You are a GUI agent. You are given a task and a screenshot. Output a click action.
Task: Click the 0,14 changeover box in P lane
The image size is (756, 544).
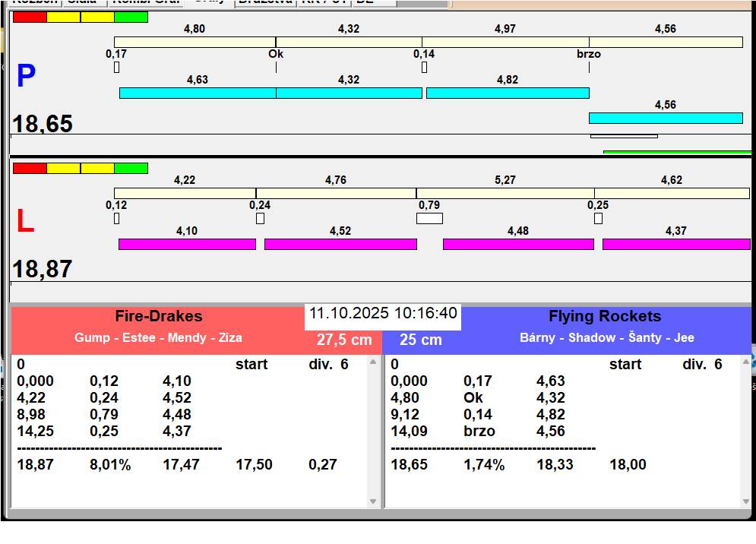click(x=424, y=68)
